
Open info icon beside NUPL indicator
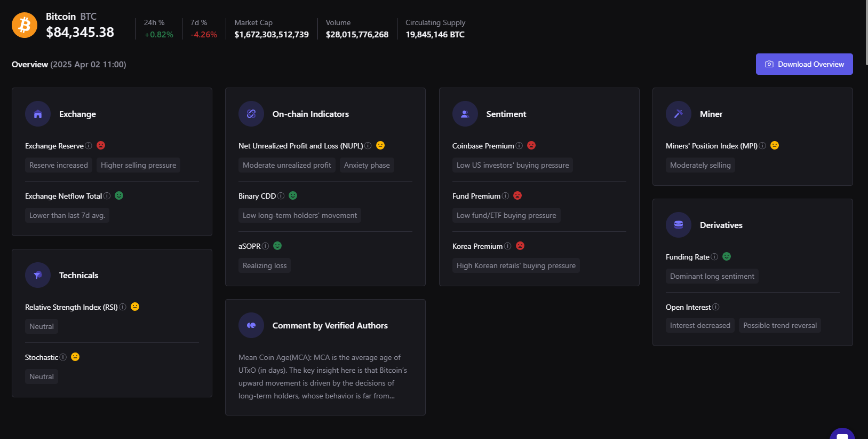[368, 146]
